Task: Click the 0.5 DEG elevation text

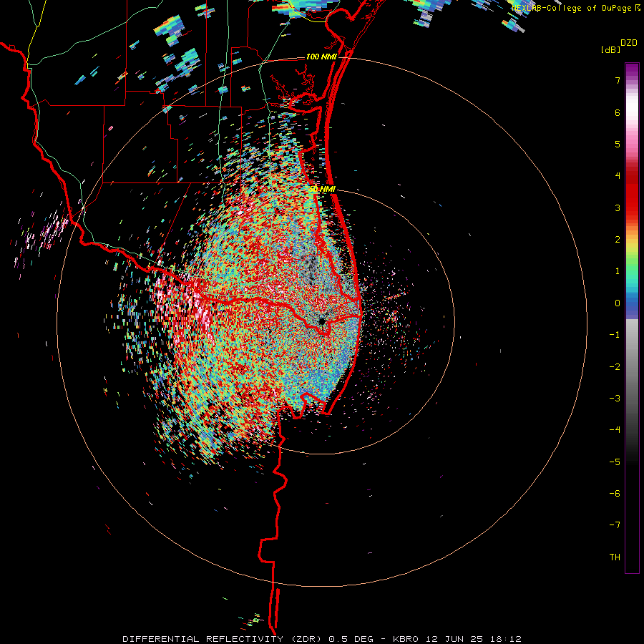Action: pos(351,639)
